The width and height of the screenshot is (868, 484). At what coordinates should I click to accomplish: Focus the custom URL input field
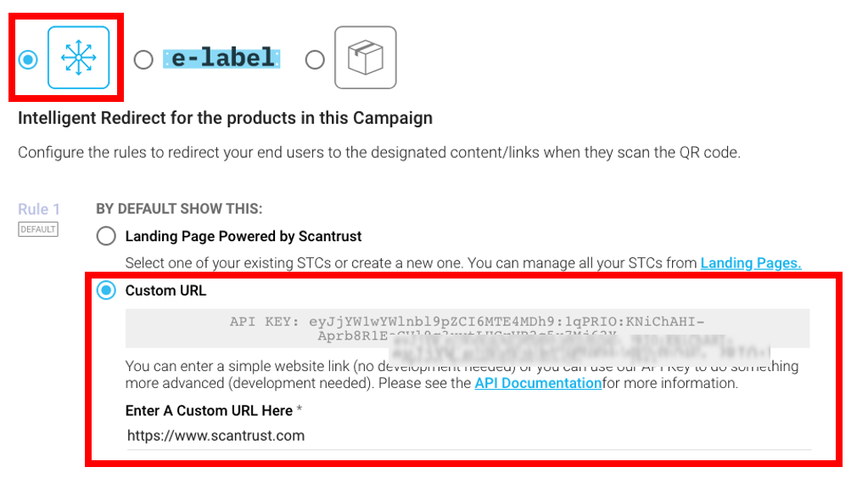pyautogui.click(x=467, y=436)
